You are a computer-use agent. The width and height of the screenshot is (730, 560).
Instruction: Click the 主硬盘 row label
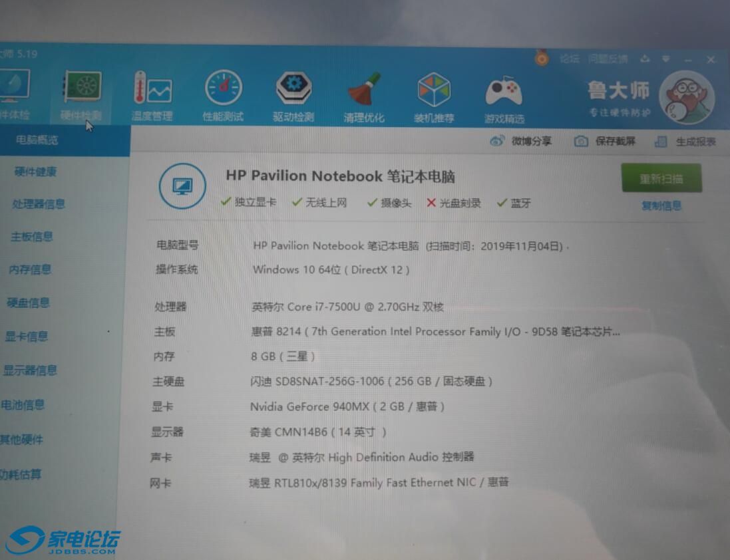click(168, 381)
